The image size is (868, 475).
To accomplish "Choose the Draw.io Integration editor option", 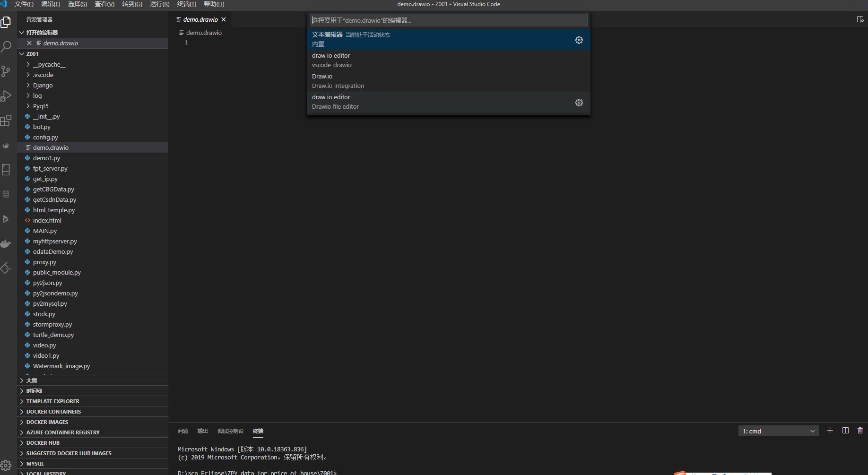I will (449, 81).
